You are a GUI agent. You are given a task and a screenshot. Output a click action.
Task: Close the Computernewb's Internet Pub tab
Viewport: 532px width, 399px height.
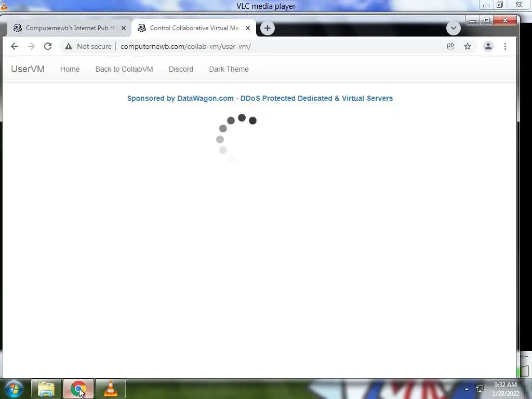[124, 28]
